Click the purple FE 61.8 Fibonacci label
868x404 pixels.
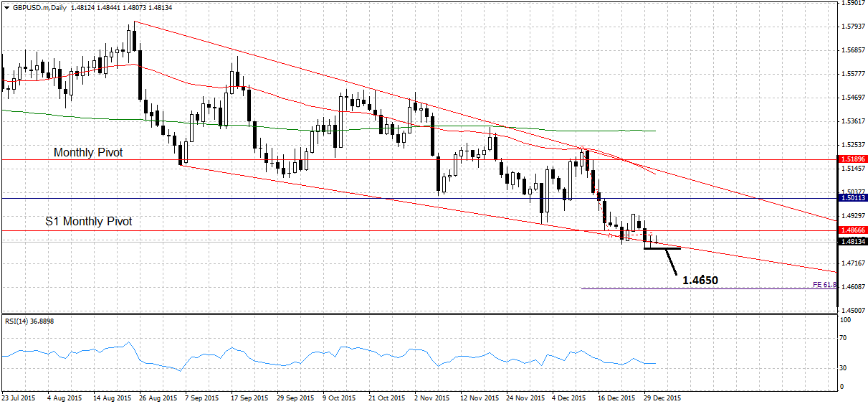coord(824,285)
